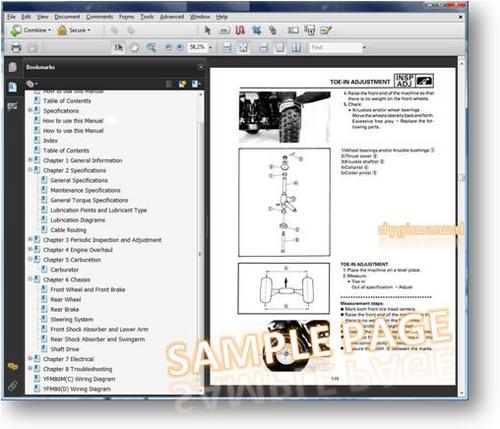The width and height of the screenshot is (500, 429).
Task: Click the Zoom In button
Action: pyautogui.click(x=180, y=48)
